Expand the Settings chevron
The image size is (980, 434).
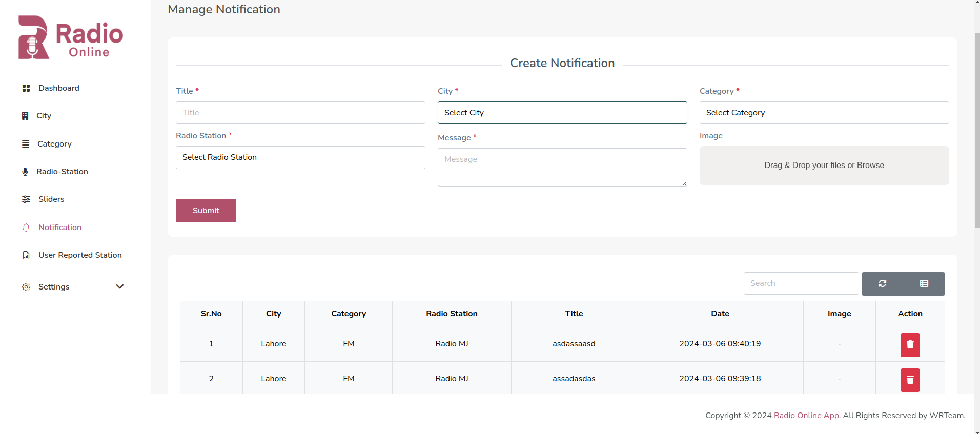point(120,286)
